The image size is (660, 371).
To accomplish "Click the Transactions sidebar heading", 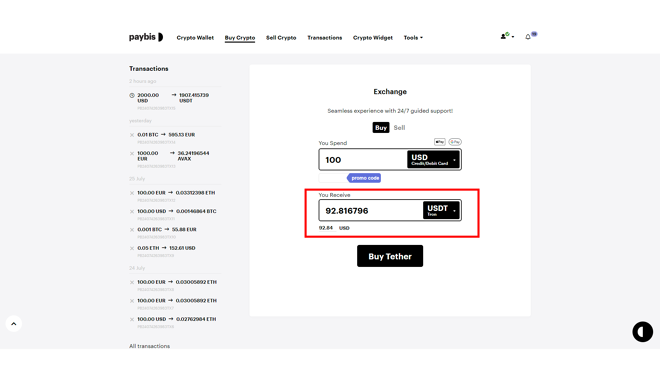I will (x=149, y=68).
